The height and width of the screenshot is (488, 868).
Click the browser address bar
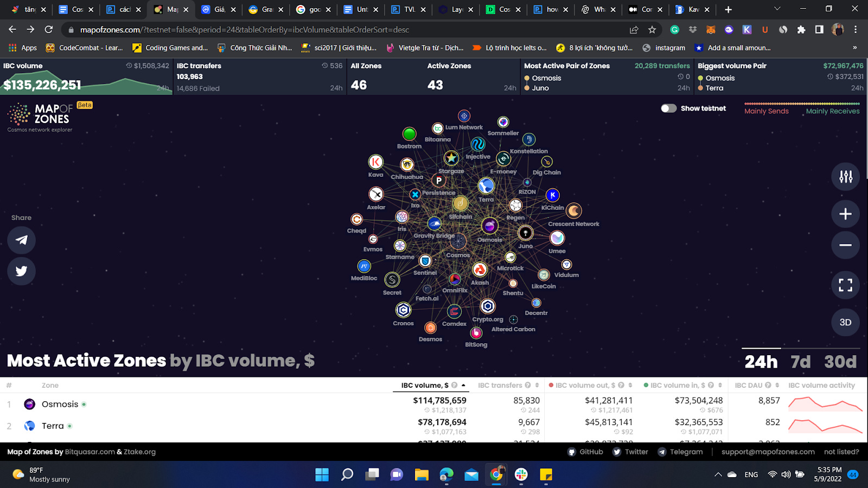point(347,30)
